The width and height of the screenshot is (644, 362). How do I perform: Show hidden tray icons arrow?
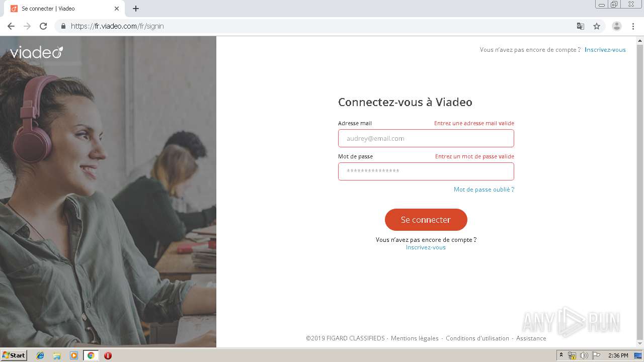pyautogui.click(x=561, y=355)
